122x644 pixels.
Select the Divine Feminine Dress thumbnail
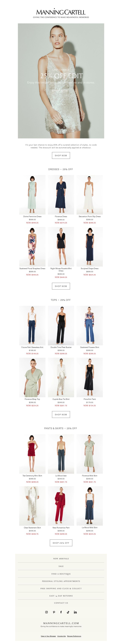coord(32,194)
